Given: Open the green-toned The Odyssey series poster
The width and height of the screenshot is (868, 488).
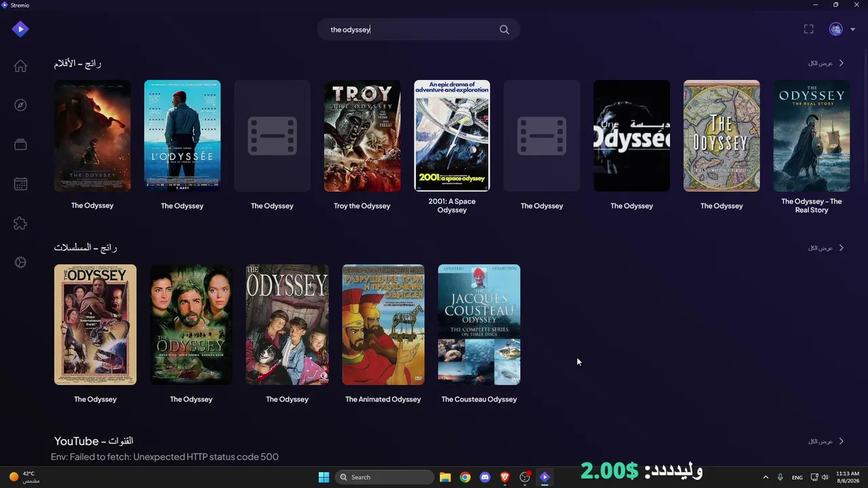Looking at the screenshot, I should point(191,325).
